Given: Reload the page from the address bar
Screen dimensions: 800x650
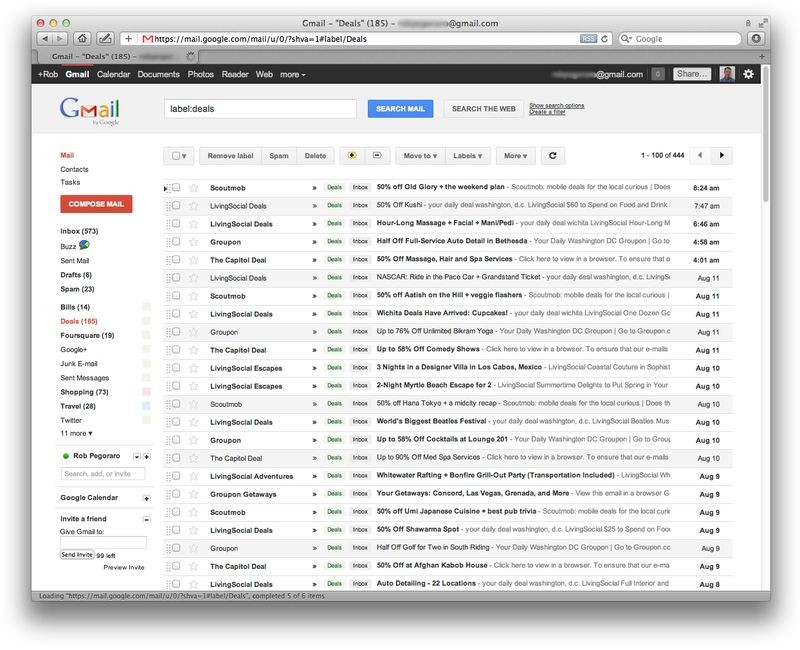Looking at the screenshot, I should point(605,39).
